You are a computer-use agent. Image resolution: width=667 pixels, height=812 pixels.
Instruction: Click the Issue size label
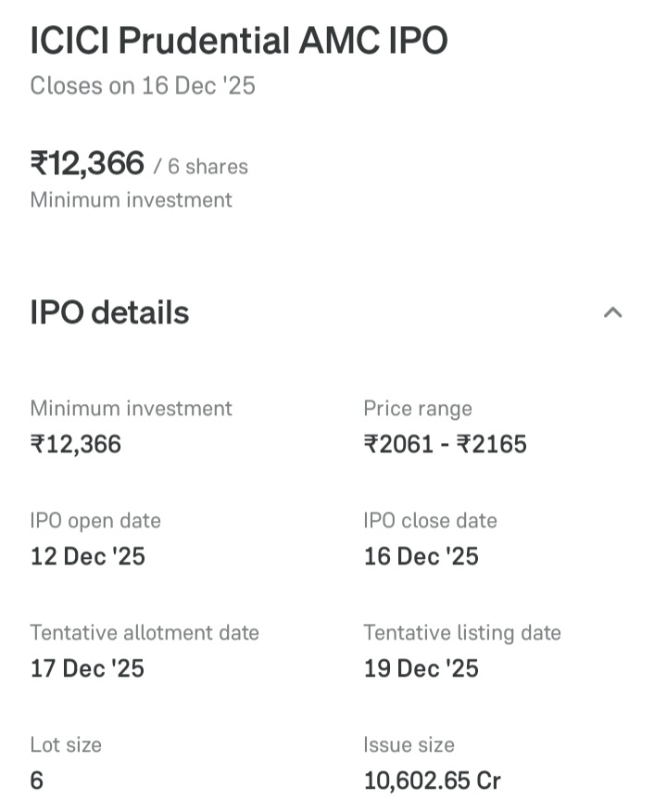click(409, 745)
